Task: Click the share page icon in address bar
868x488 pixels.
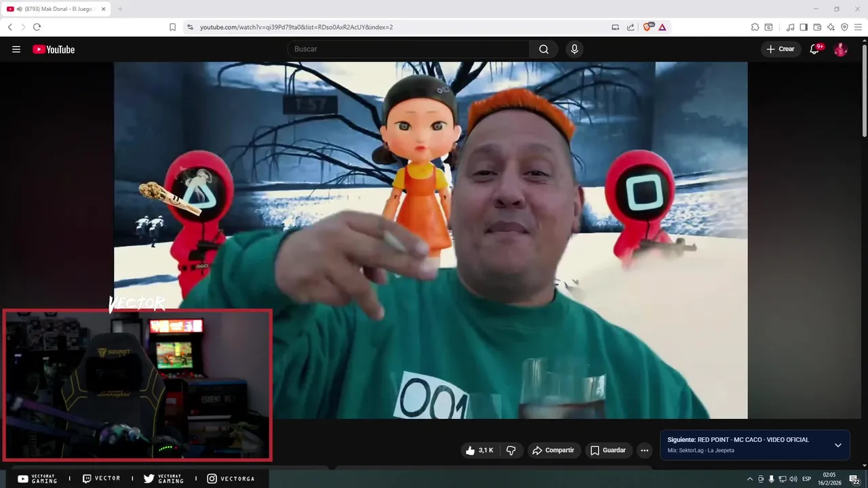Action: click(631, 27)
